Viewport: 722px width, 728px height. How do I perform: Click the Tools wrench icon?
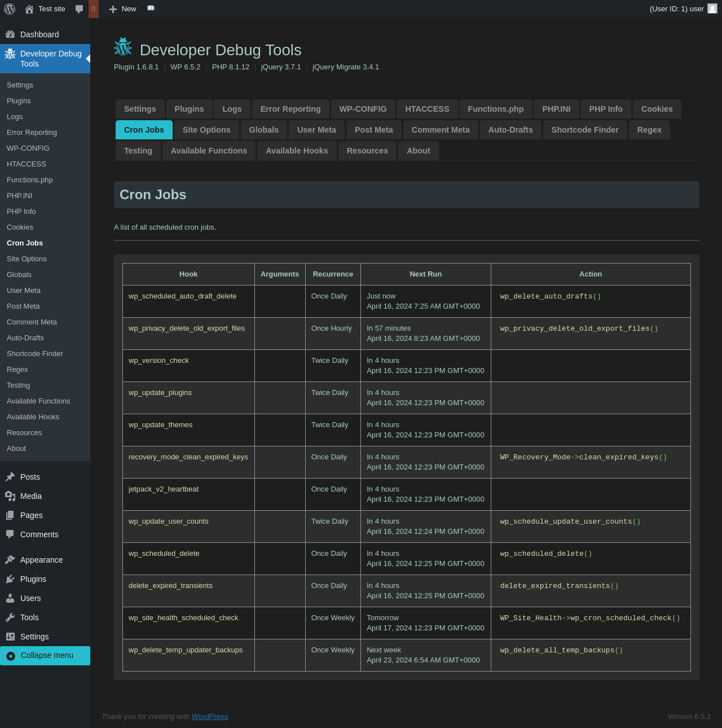(10, 617)
